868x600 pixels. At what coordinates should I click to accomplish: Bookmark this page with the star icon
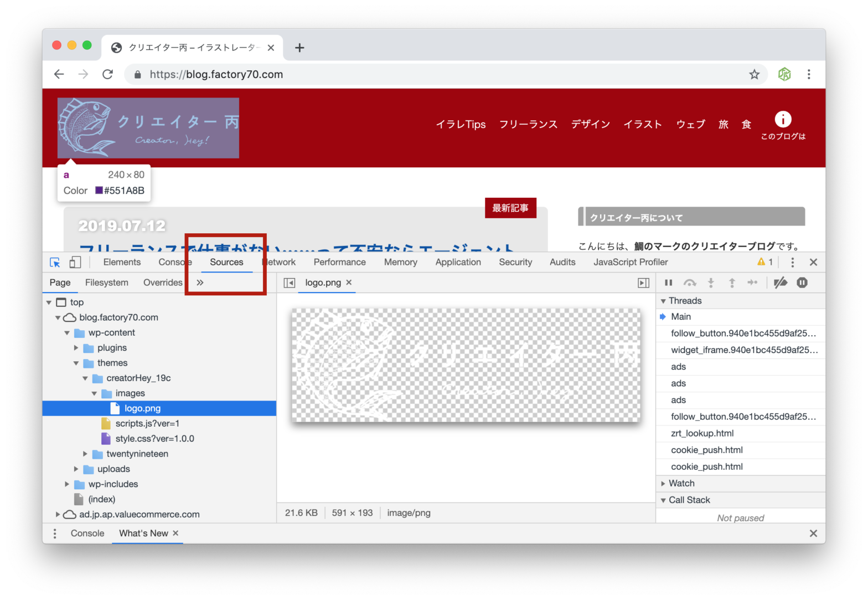coord(754,74)
